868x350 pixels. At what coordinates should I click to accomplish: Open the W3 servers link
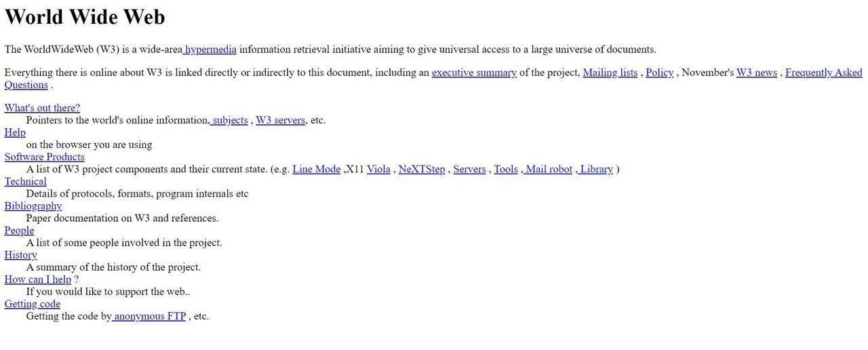pyautogui.click(x=280, y=120)
